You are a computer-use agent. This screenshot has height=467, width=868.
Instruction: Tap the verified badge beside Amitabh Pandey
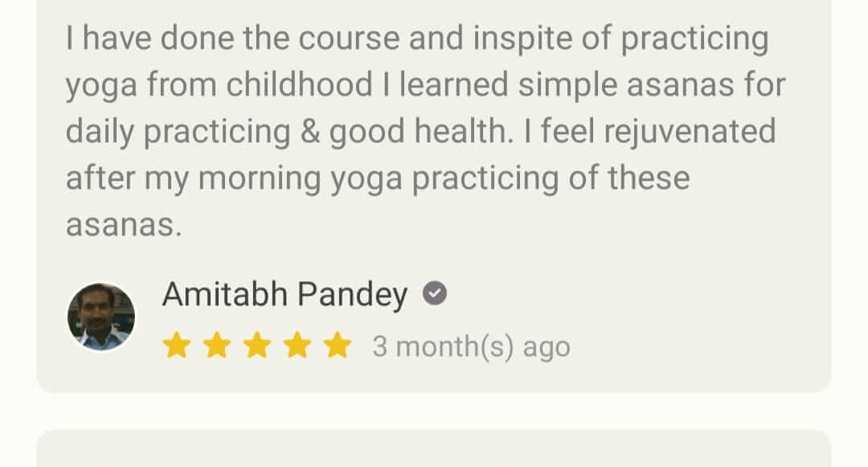click(435, 295)
